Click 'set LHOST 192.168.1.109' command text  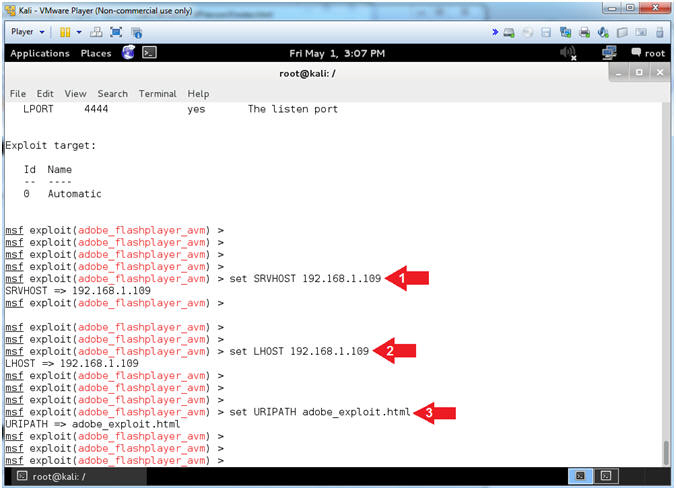(299, 351)
